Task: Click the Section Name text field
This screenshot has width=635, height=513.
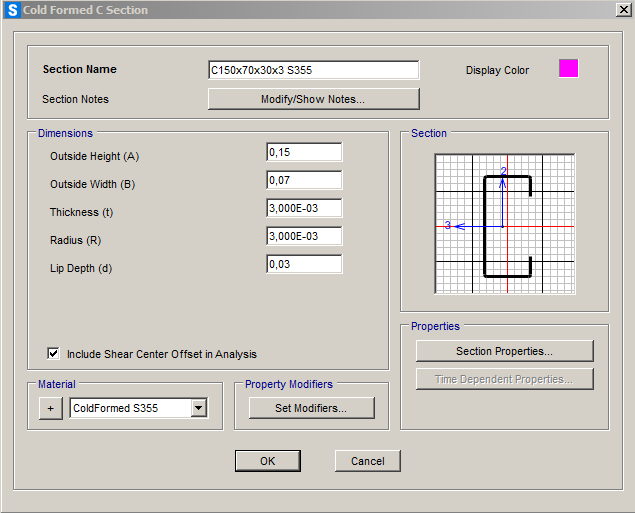Action: (313, 70)
